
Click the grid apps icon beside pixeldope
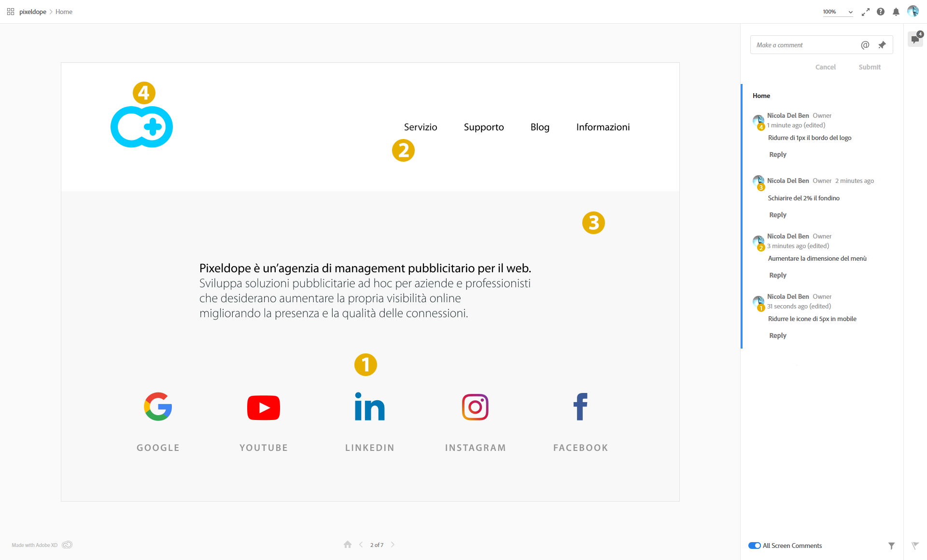pyautogui.click(x=11, y=12)
